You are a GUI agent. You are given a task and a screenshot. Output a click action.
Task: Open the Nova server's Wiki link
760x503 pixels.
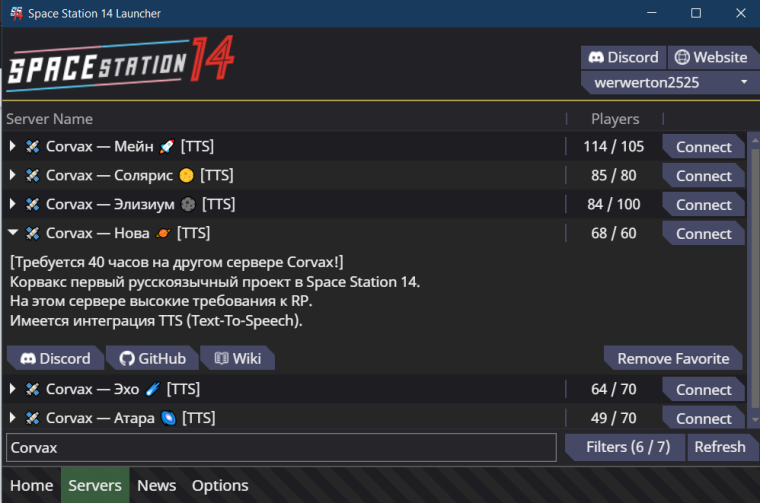point(238,359)
